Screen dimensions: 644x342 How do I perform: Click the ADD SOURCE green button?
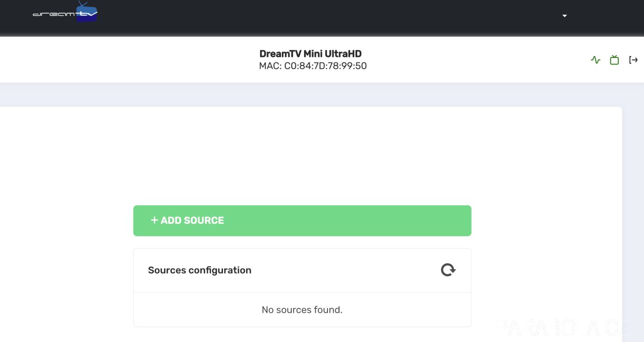(x=302, y=221)
